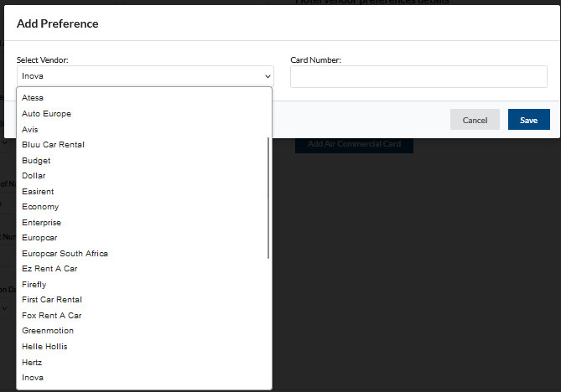Select Hertz as the vendor

[144, 363]
